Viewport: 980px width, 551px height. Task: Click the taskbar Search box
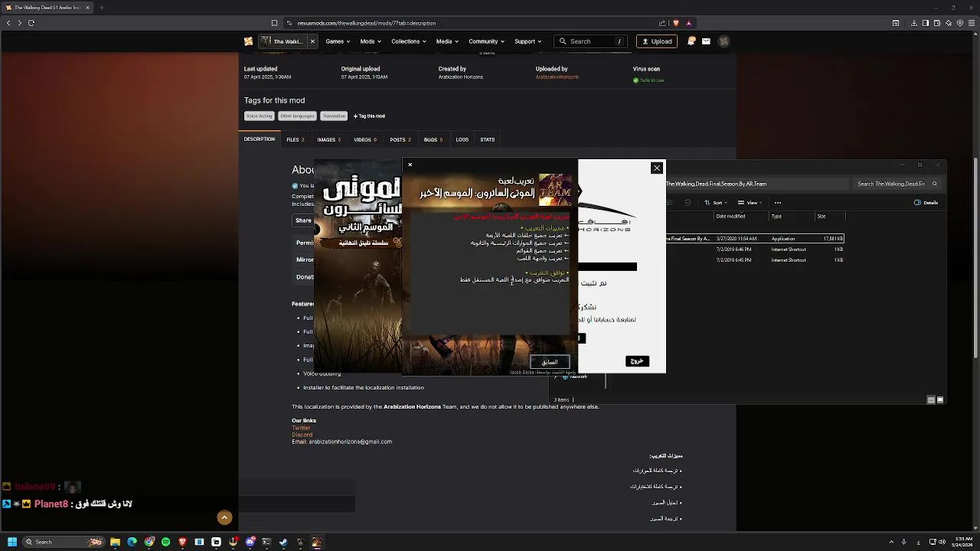(63, 542)
